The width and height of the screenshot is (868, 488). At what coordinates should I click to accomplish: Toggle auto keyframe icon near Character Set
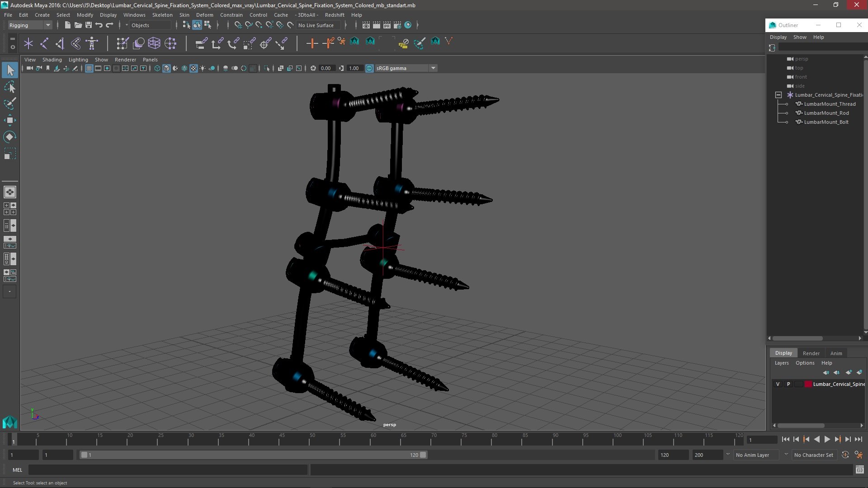tap(845, 455)
